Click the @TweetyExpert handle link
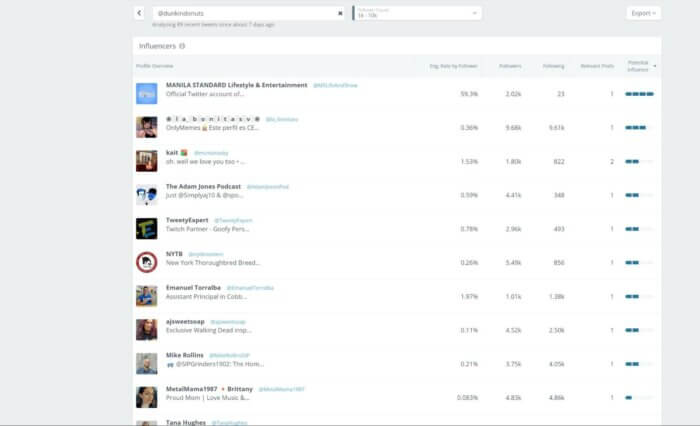 coord(233,221)
